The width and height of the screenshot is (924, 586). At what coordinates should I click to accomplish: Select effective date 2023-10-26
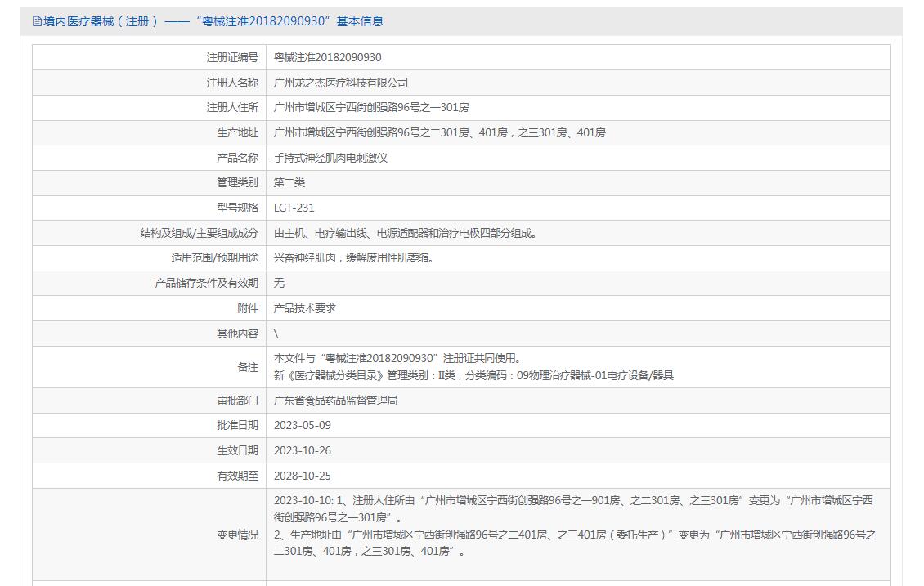[303, 451]
